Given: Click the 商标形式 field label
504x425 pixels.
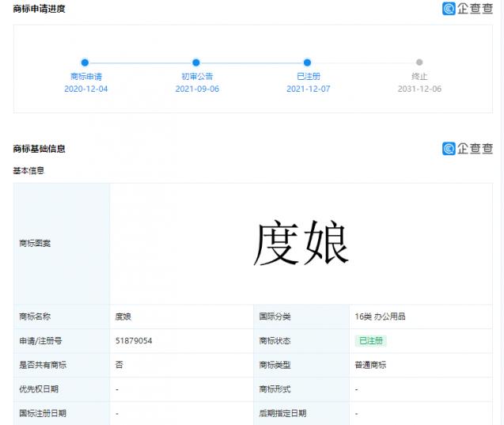Looking at the screenshot, I should click(275, 389).
